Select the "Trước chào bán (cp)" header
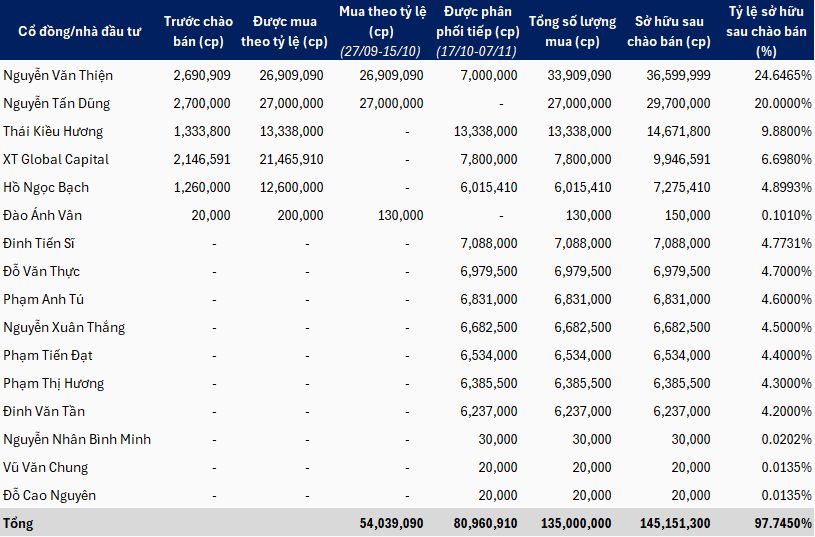 [x=197, y=31]
